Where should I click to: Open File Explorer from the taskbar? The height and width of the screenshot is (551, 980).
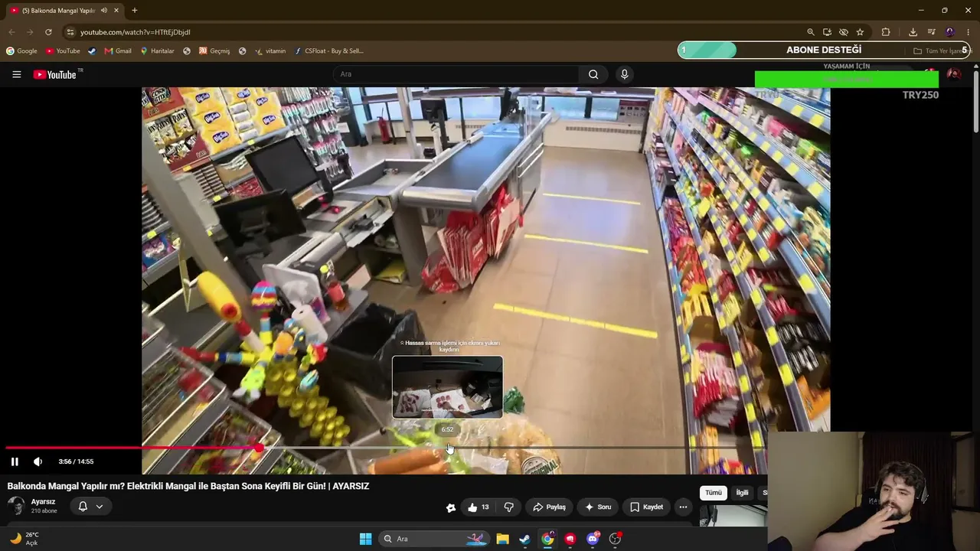coord(502,539)
